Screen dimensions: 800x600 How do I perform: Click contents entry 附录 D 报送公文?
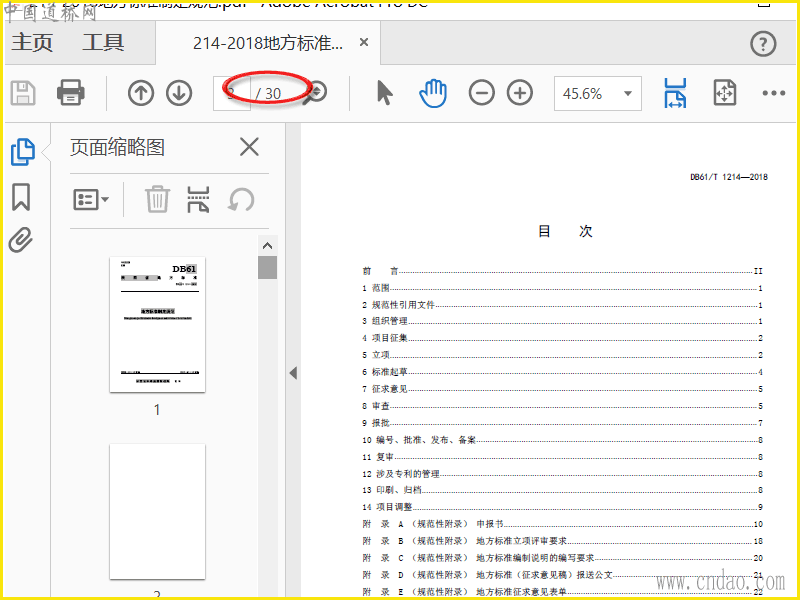click(x=562, y=575)
